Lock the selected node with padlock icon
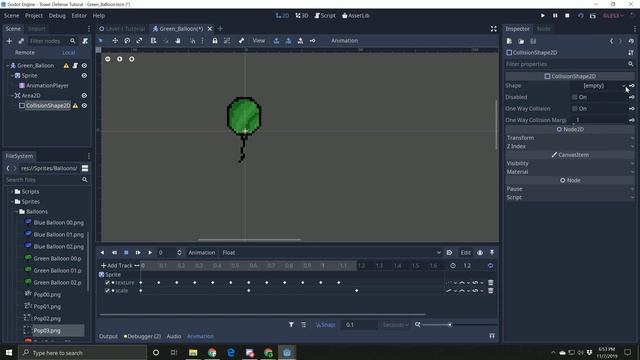 coord(215,40)
